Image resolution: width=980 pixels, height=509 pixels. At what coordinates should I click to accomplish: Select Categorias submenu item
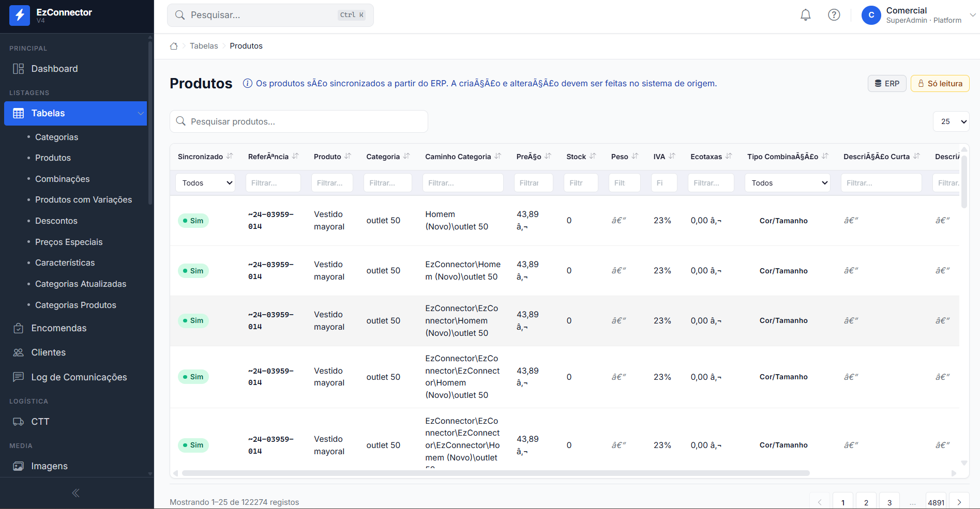point(56,137)
